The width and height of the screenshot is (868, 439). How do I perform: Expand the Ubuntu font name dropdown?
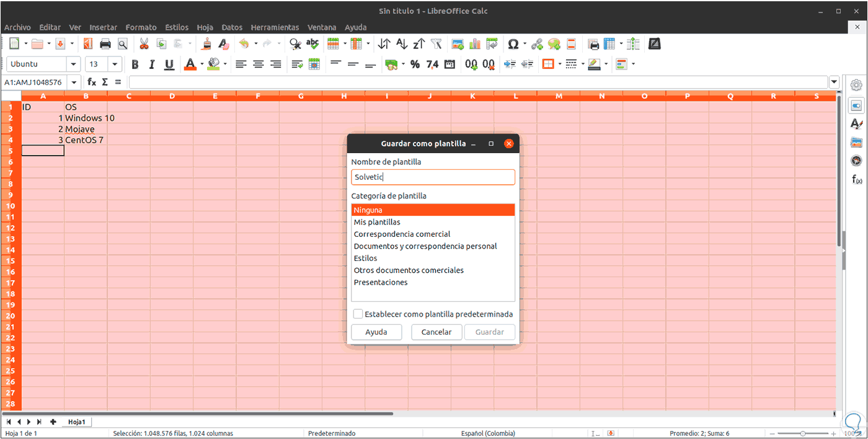74,64
